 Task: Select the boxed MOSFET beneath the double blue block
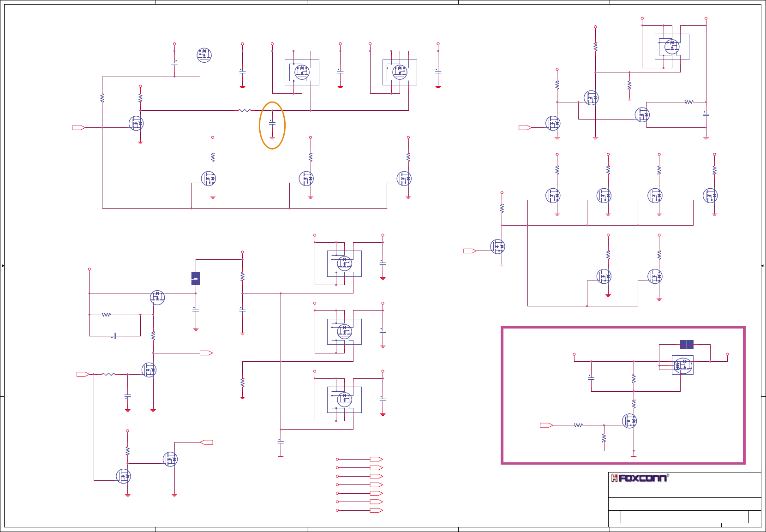(683, 365)
